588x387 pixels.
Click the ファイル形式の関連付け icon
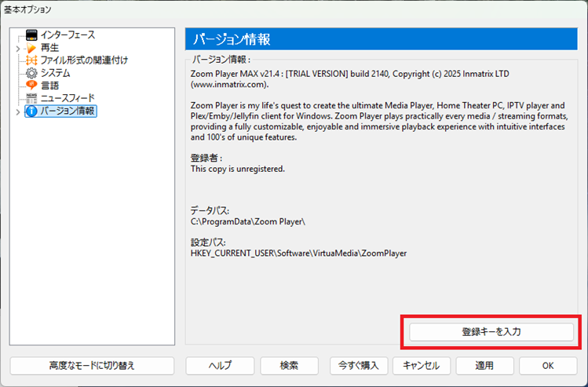tap(31, 60)
